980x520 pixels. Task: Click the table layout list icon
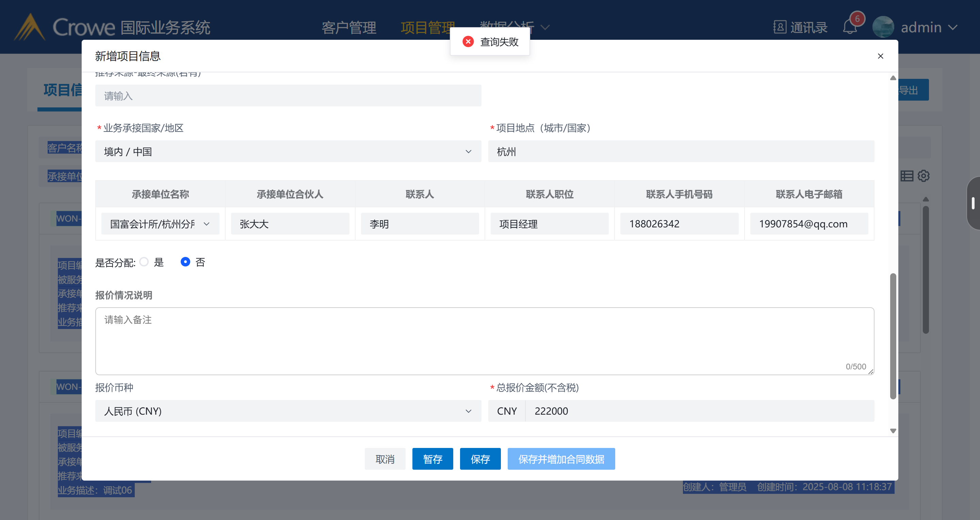click(x=906, y=176)
